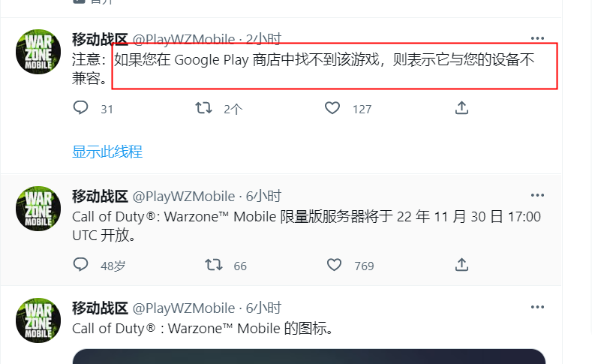The width and height of the screenshot is (592, 364).
Task: Open the 6小时 timestamp on the 图标 tweet
Action: pyautogui.click(x=263, y=308)
